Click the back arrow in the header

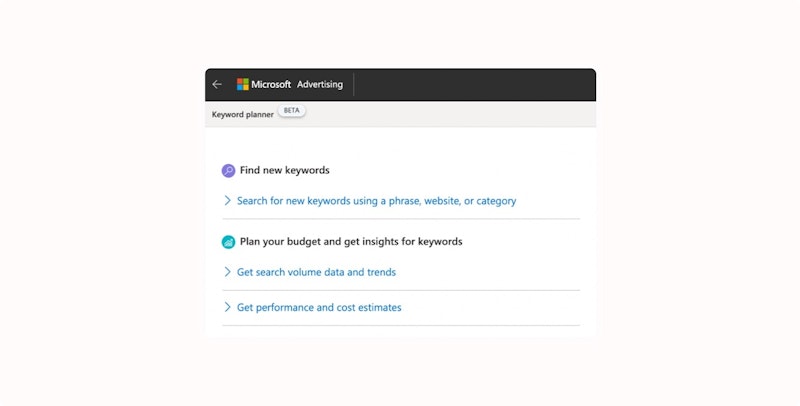click(x=217, y=85)
